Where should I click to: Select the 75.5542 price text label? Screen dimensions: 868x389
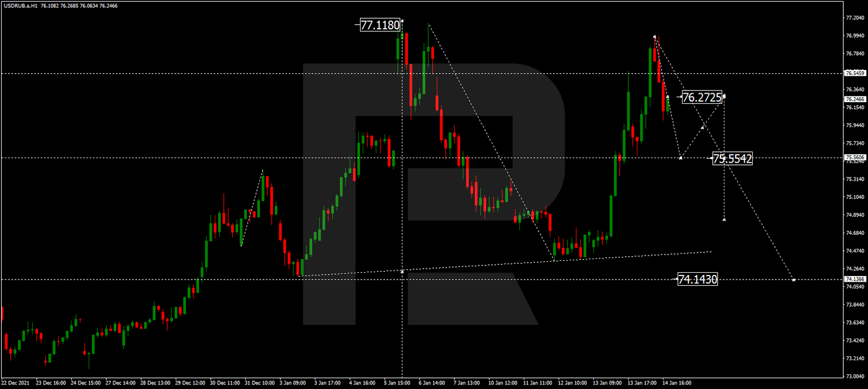coord(733,159)
